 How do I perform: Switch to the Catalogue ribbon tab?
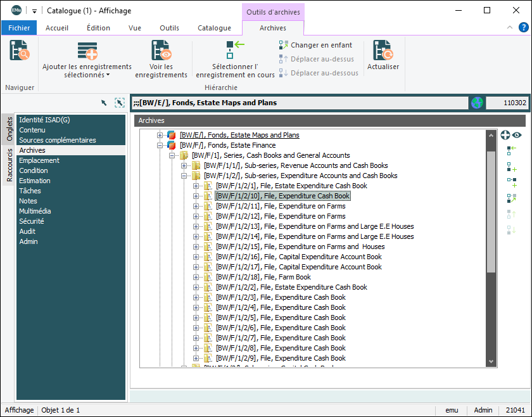[x=214, y=28]
